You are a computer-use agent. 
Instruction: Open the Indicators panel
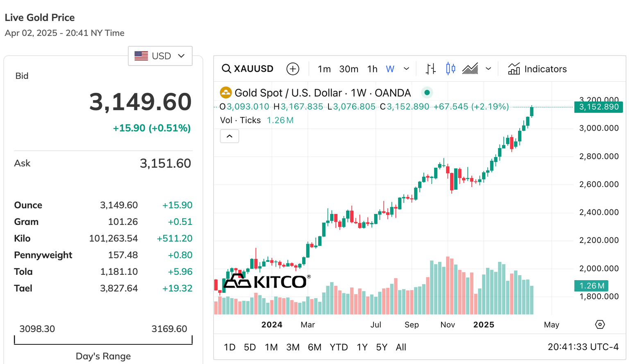point(537,69)
